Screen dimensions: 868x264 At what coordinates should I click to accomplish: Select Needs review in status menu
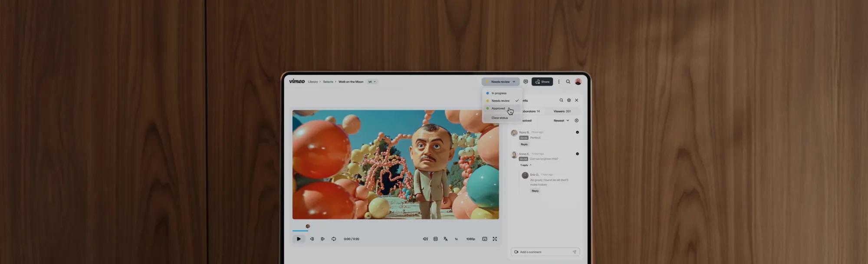click(502, 101)
